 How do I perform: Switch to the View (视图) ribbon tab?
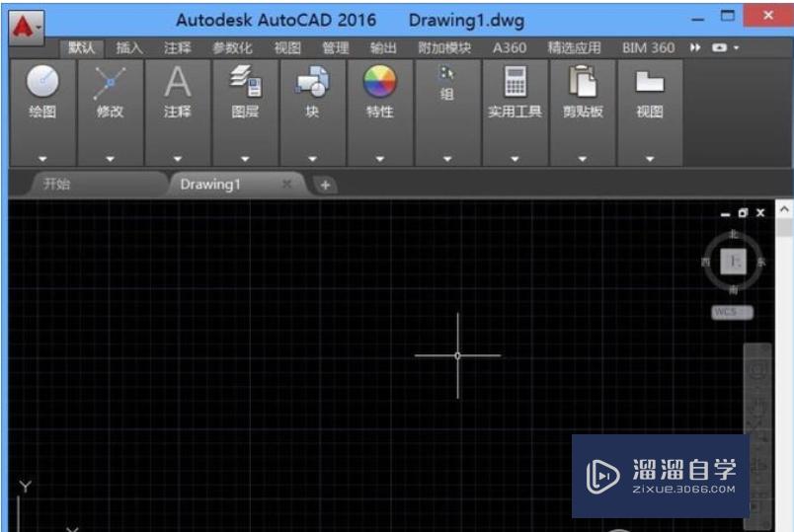coord(287,48)
